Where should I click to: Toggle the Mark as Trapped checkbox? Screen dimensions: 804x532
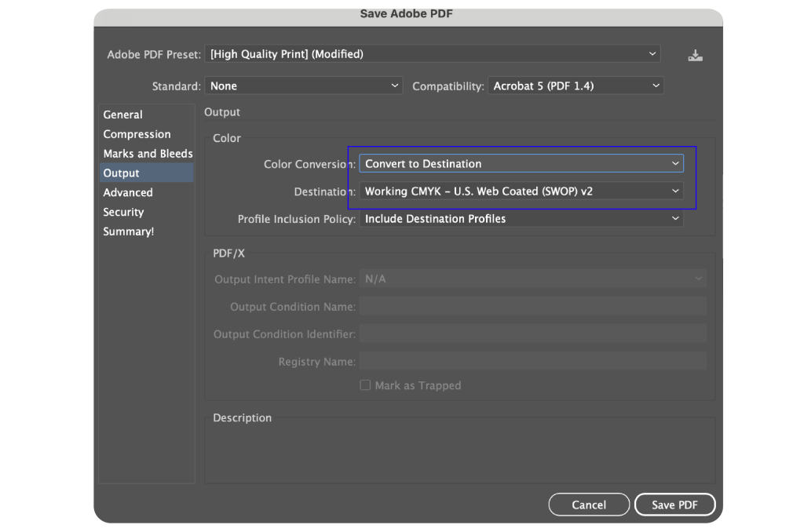[365, 385]
